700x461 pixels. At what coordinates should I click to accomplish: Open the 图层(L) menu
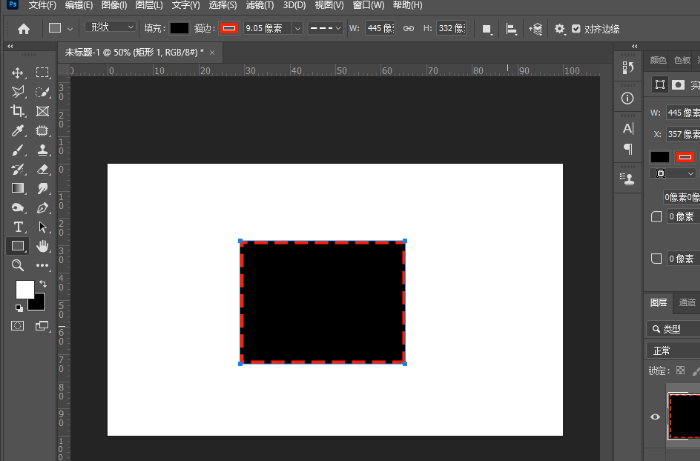pos(149,5)
